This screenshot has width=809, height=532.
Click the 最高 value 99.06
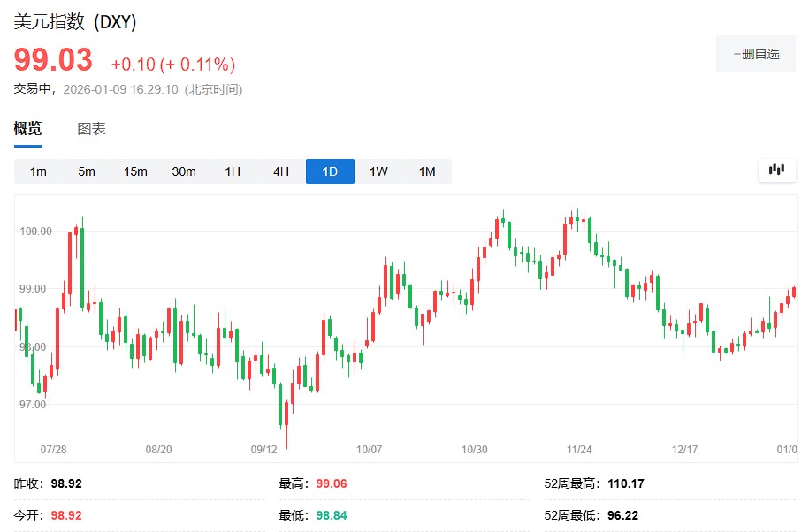click(333, 483)
